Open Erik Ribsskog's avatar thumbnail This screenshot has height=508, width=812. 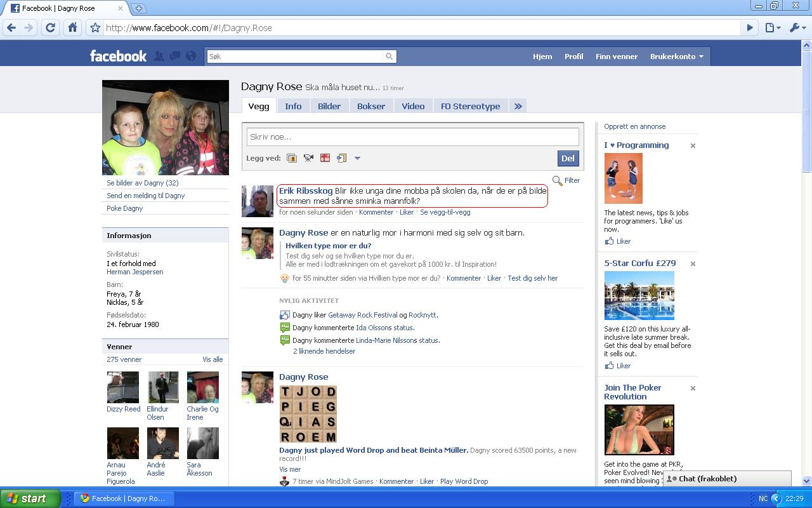[258, 201]
